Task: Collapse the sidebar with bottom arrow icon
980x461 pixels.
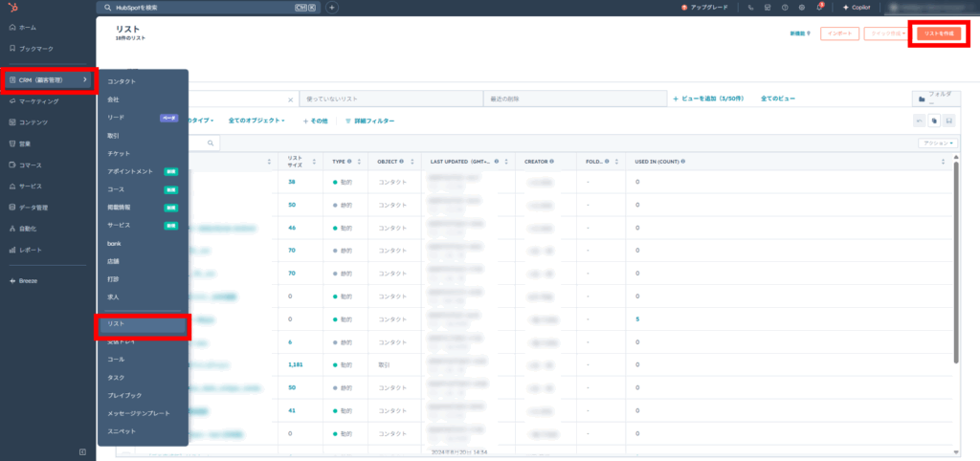Action: [82, 451]
